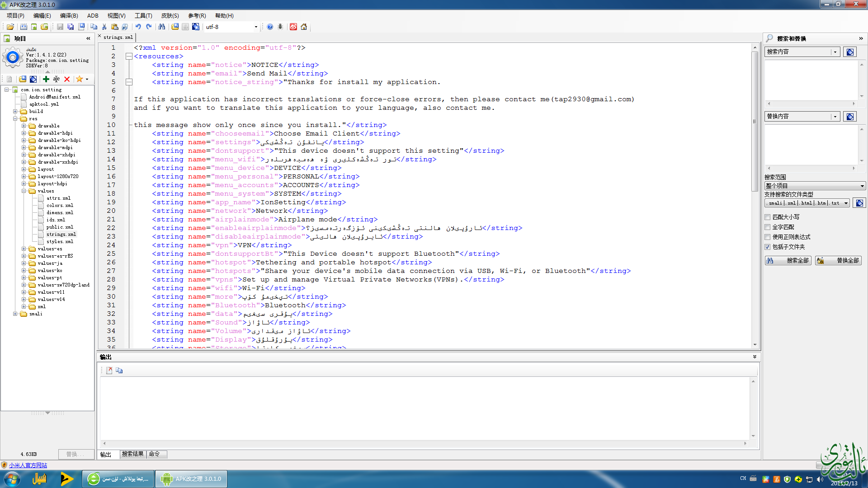
Task: Enable the 匹配大小写 match case checkbox
Action: tap(768, 217)
